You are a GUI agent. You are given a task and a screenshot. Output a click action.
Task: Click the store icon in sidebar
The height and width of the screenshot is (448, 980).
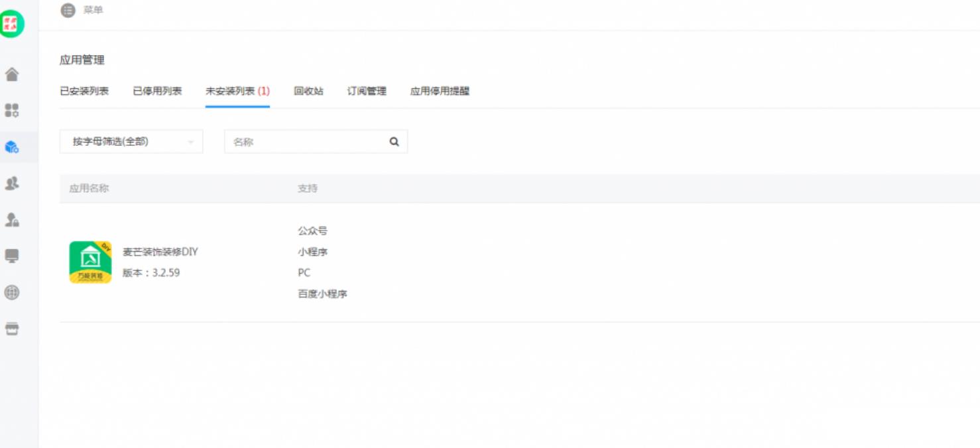tap(12, 329)
